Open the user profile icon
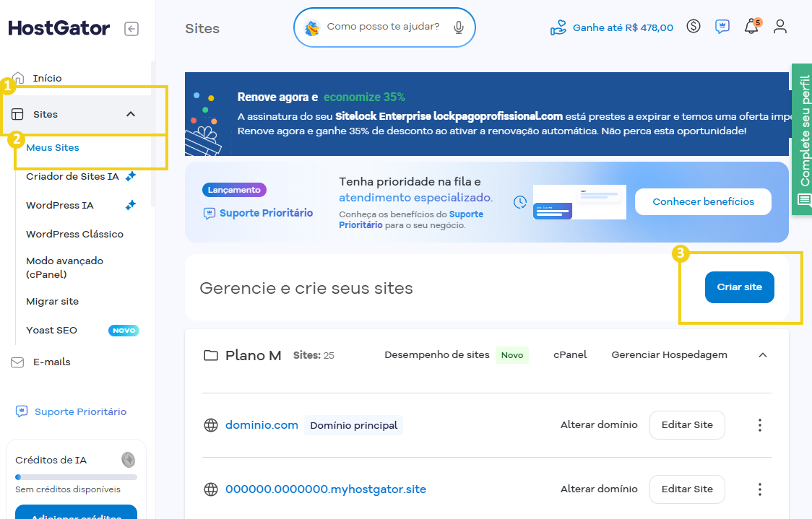Viewport: 812px width, 519px height. point(780,27)
